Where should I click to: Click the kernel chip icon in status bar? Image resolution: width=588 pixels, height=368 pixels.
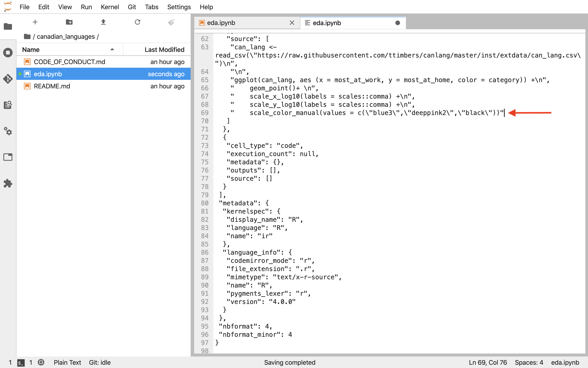41,362
